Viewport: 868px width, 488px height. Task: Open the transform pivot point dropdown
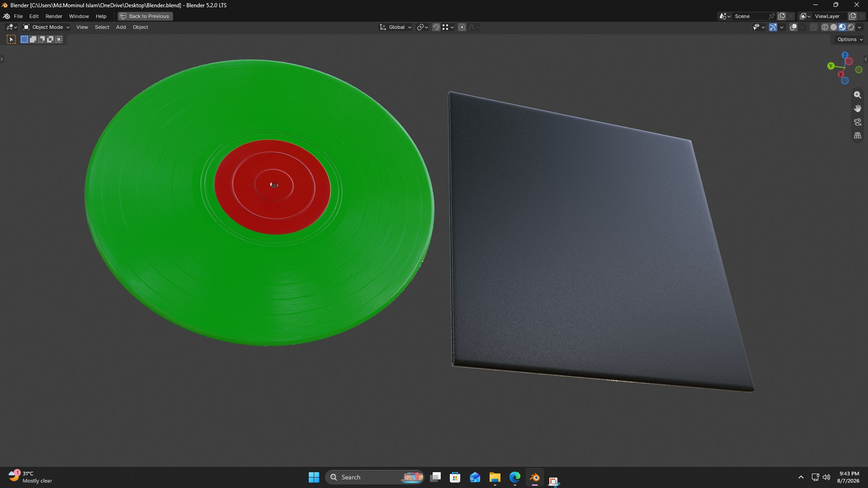tap(422, 27)
